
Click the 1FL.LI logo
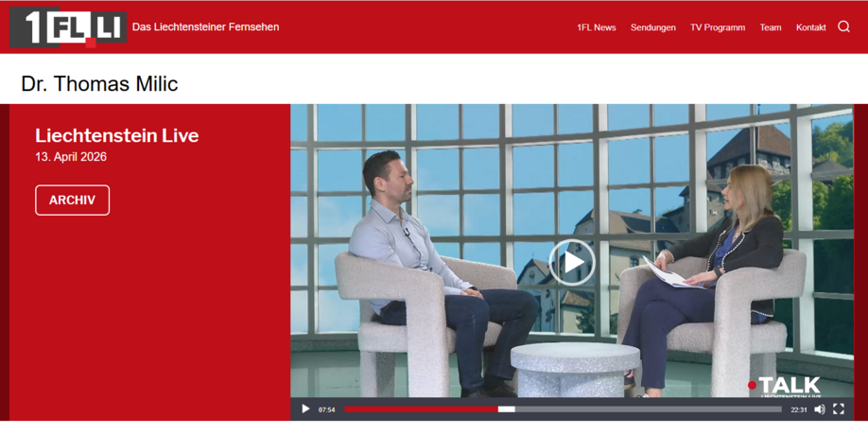[68, 27]
